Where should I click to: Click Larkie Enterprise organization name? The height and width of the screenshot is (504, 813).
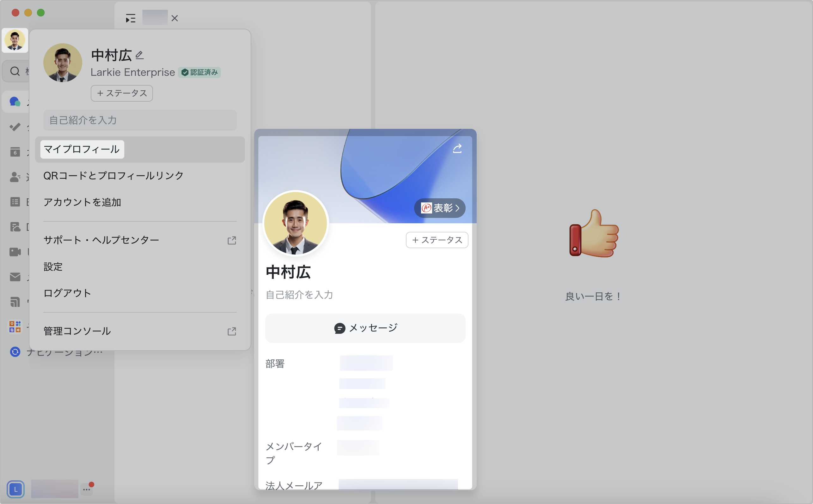133,72
